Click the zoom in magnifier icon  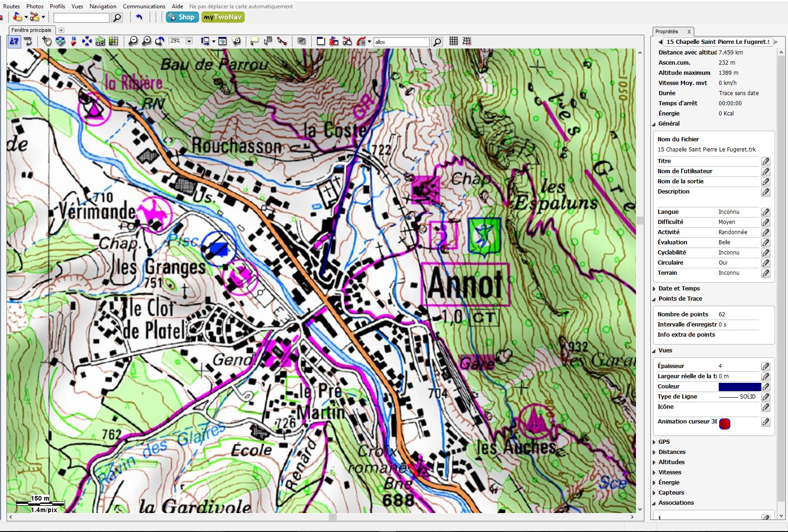pyautogui.click(x=146, y=41)
